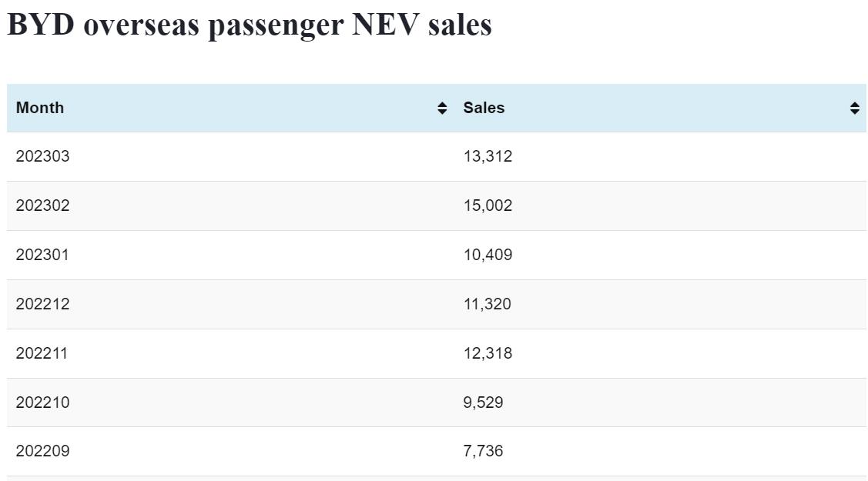Click the 202210 month cell
This screenshot has height=481, width=868.
42,403
